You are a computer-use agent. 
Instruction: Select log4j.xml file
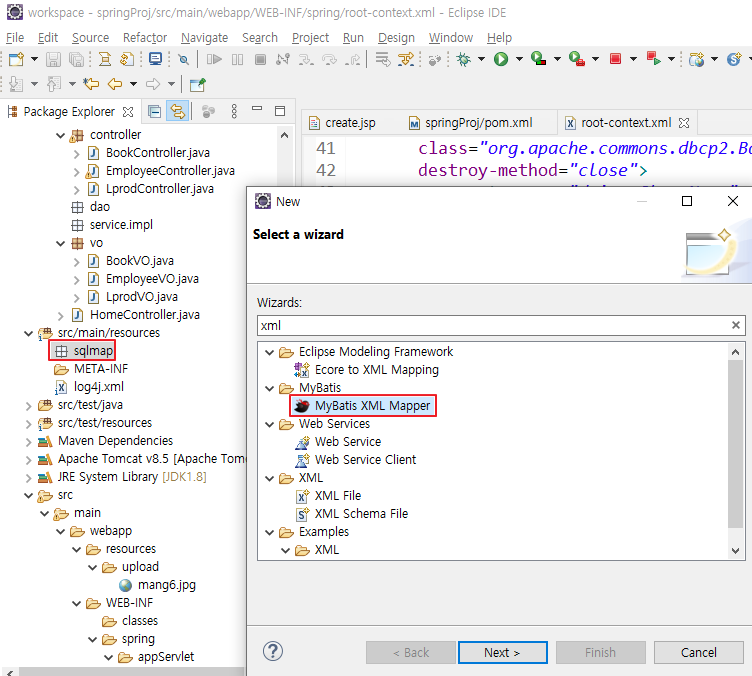click(90, 387)
